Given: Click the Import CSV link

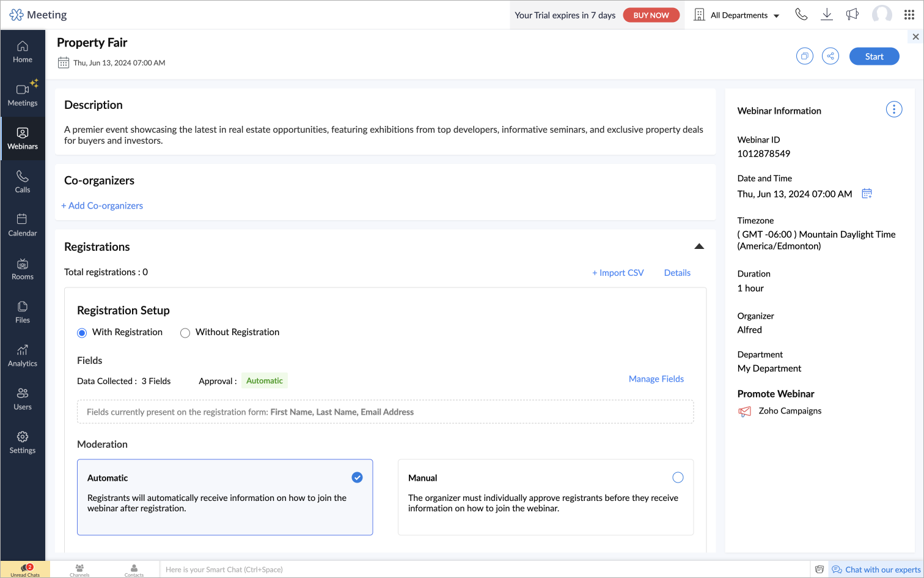Looking at the screenshot, I should (618, 273).
